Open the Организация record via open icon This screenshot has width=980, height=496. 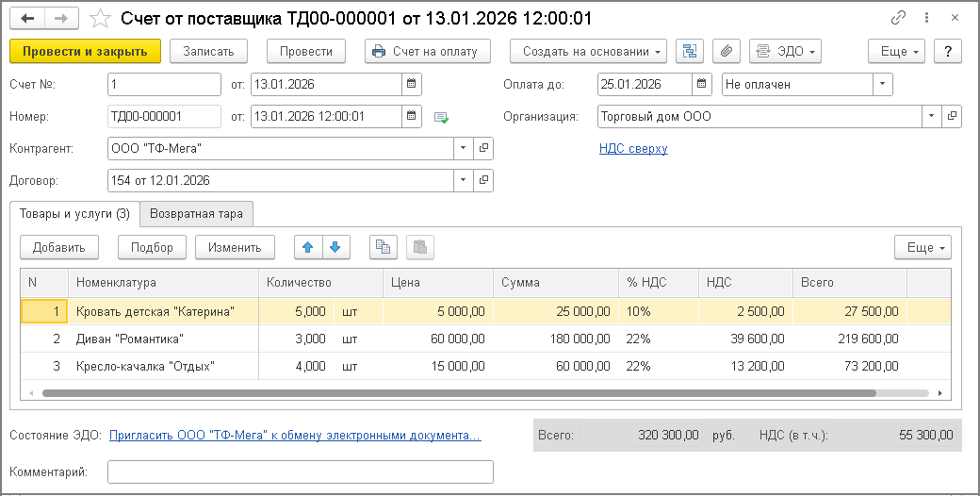[951, 116]
